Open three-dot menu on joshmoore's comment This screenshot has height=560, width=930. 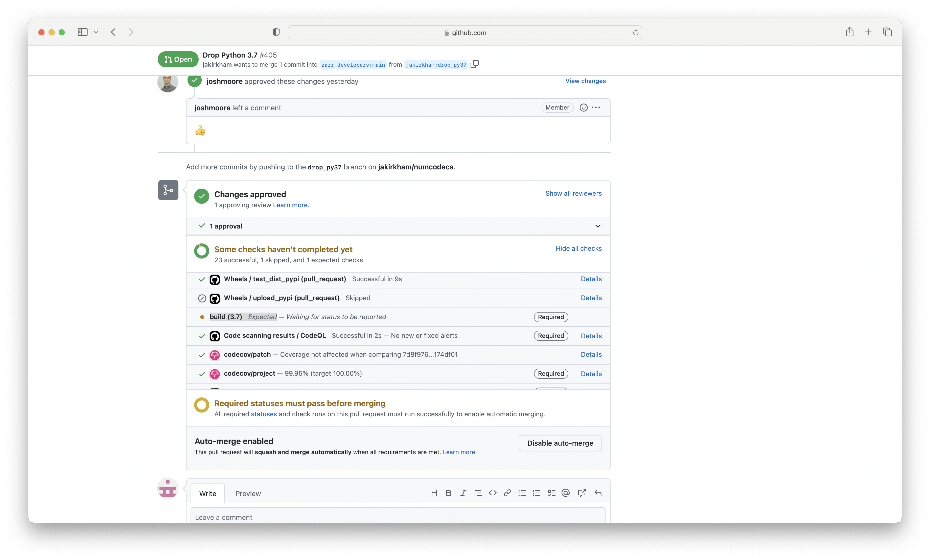coord(596,108)
